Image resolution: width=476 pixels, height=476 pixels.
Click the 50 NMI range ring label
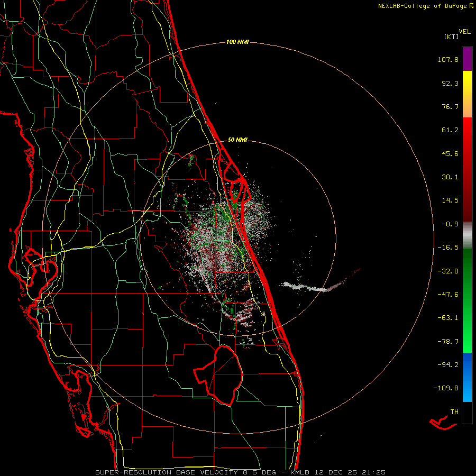click(x=237, y=140)
